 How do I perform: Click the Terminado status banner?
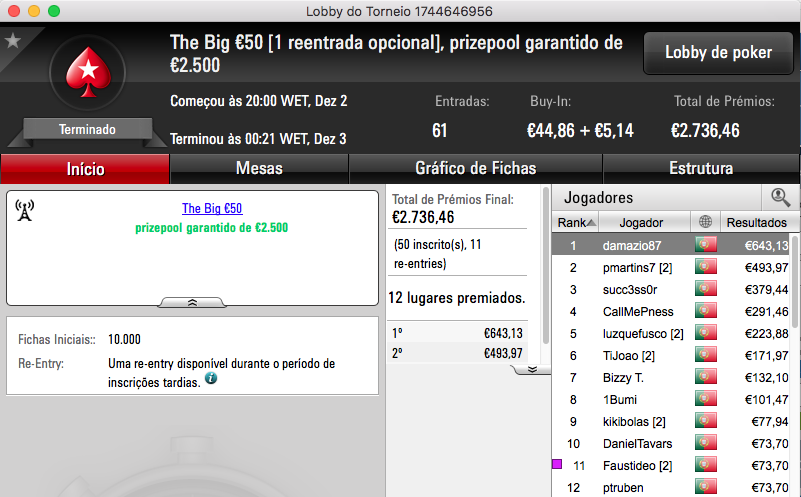(87, 129)
